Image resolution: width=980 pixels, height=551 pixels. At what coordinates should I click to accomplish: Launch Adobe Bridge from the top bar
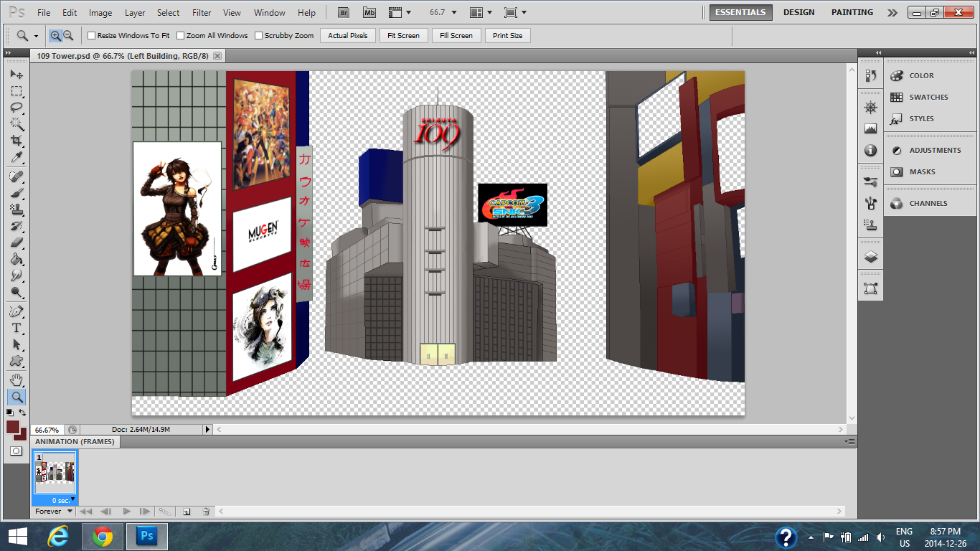click(344, 13)
